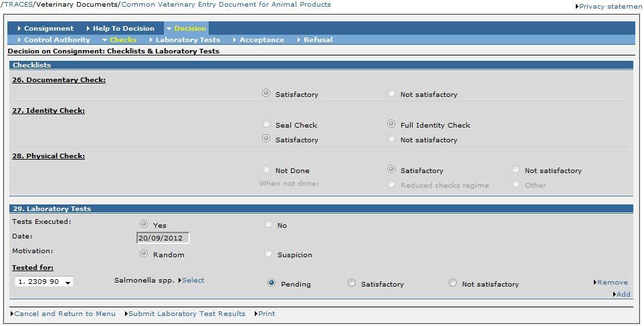Image resolution: width=644 pixels, height=326 pixels.
Task: Set Salmonella test result to Pending
Action: tap(272, 283)
